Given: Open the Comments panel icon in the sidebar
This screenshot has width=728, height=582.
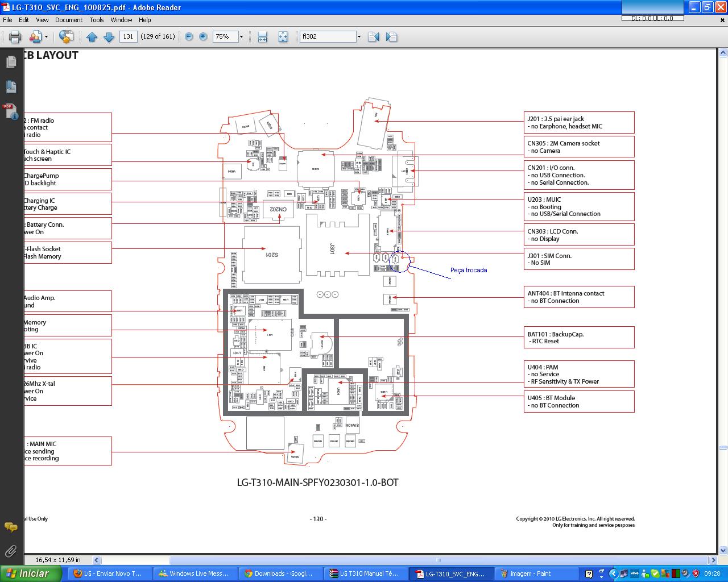Looking at the screenshot, I should pos(11,527).
